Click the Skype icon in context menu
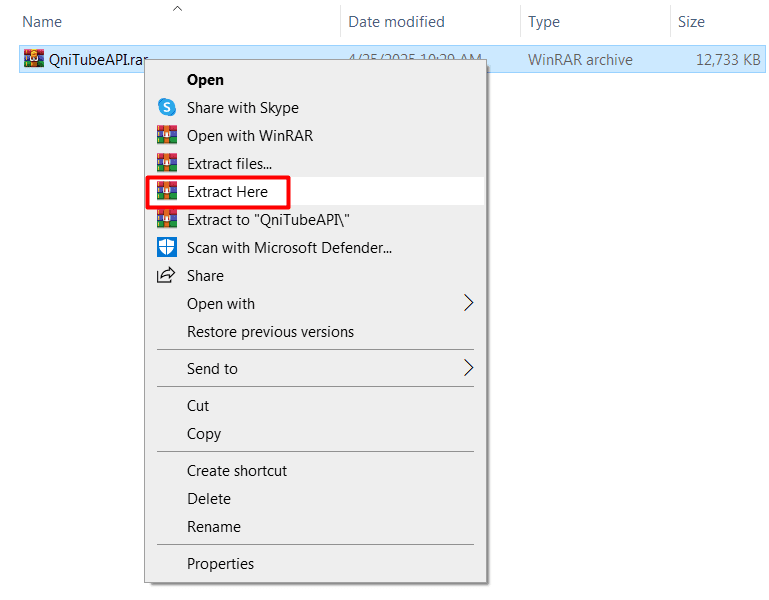 [167, 107]
